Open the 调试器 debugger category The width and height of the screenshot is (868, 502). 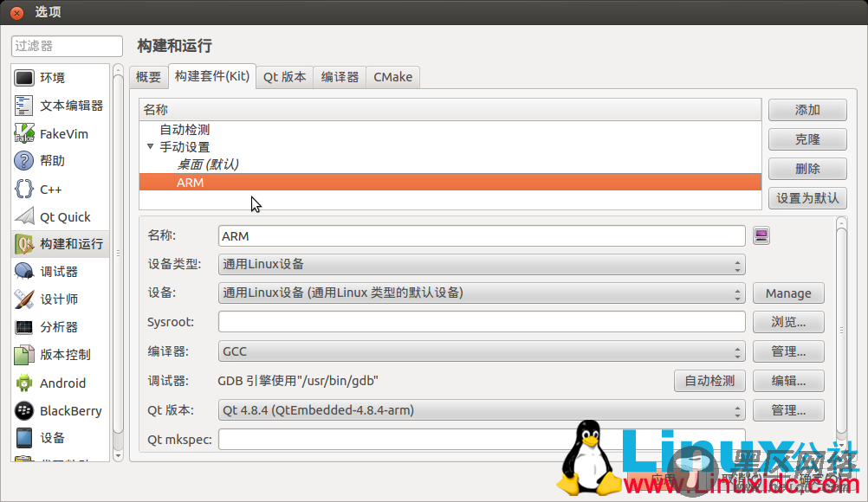click(x=61, y=272)
